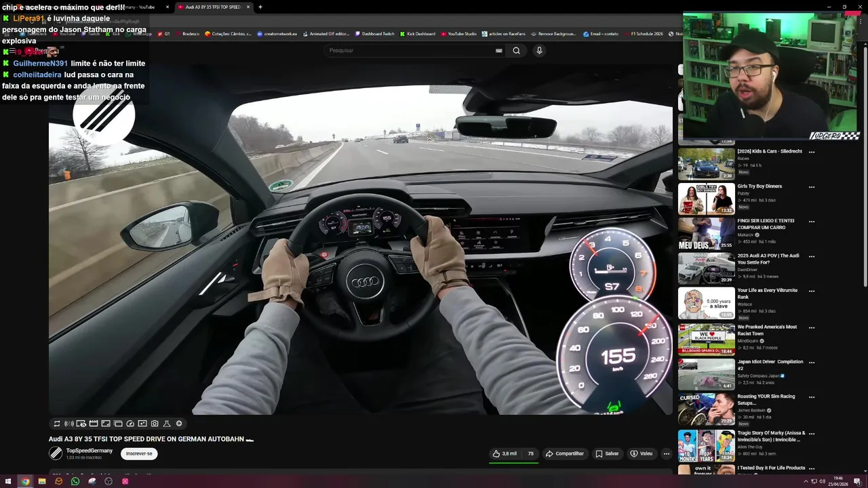
Task: Open the Animated GIF editor bookmark
Action: [x=326, y=34]
